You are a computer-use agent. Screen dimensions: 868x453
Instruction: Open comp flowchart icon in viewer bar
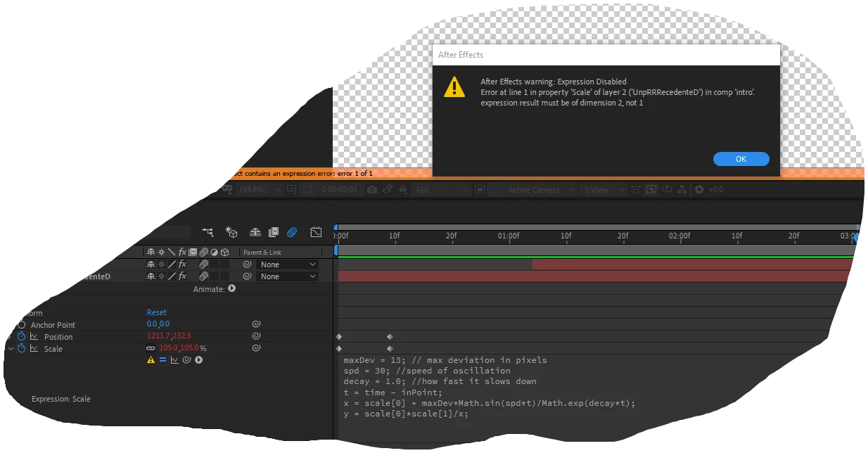682,190
